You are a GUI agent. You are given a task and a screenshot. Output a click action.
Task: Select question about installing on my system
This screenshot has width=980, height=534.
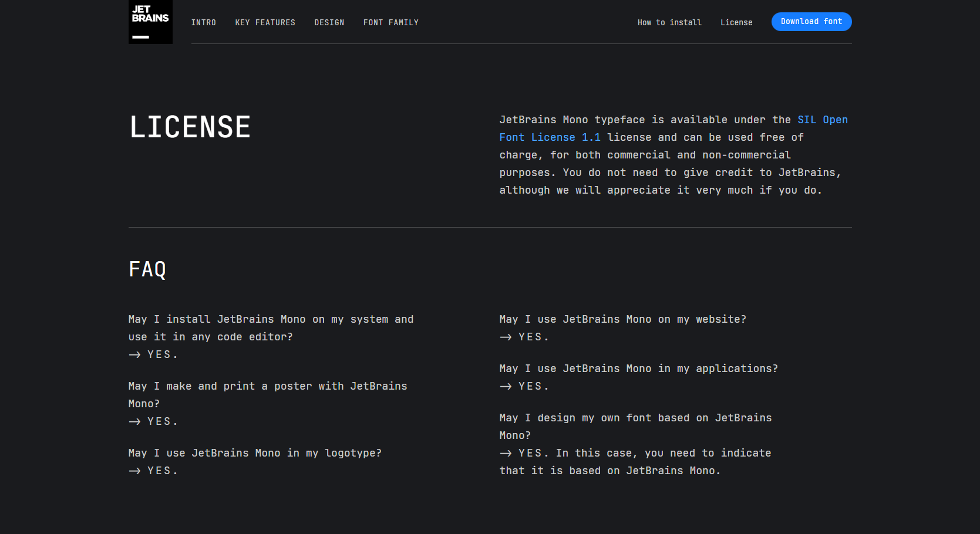point(271,328)
